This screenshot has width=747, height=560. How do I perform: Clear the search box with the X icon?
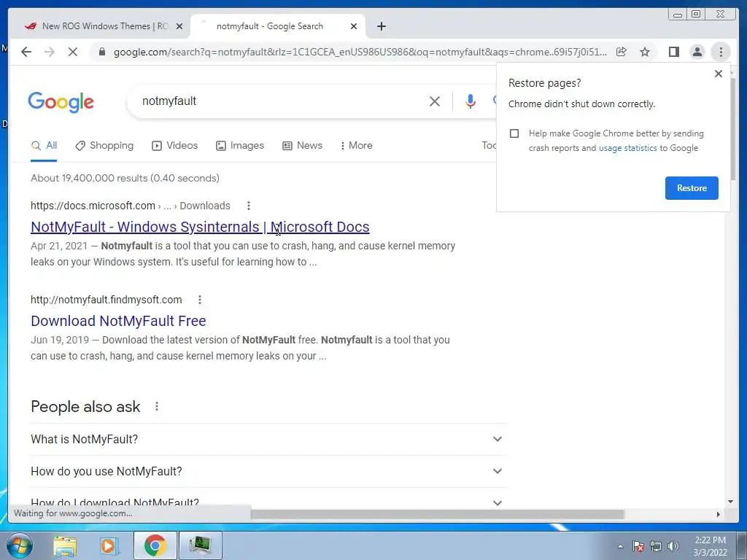tap(435, 101)
